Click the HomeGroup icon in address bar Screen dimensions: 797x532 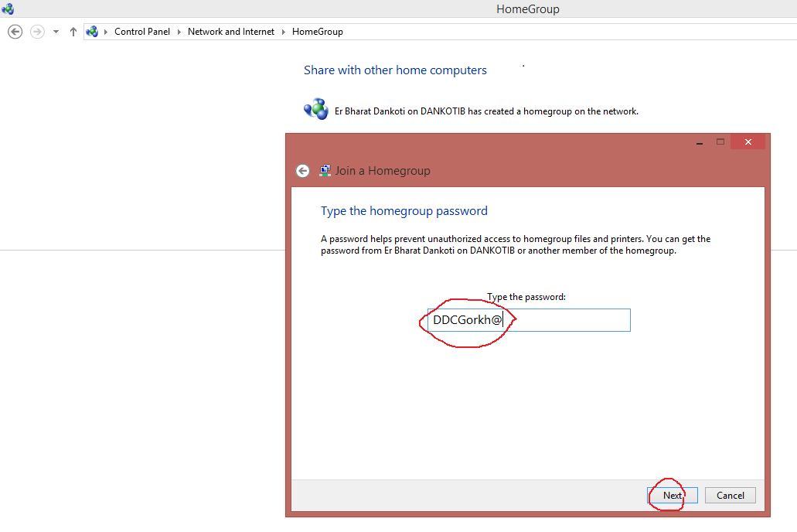click(x=92, y=32)
